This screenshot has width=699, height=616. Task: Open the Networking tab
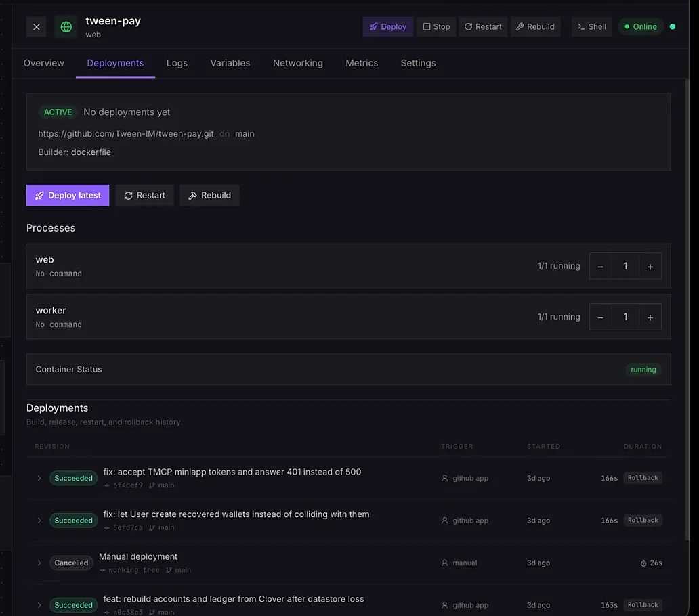(x=298, y=63)
